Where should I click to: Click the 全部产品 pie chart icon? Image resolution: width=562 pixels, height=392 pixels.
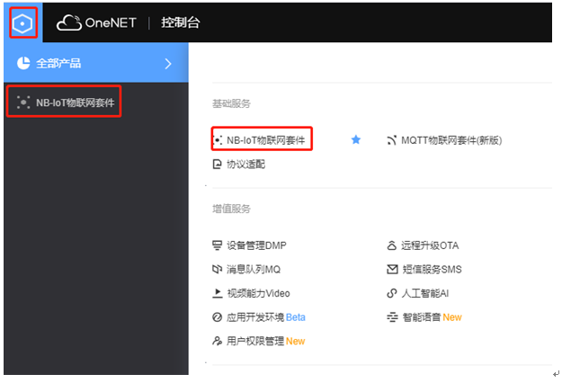tap(23, 63)
